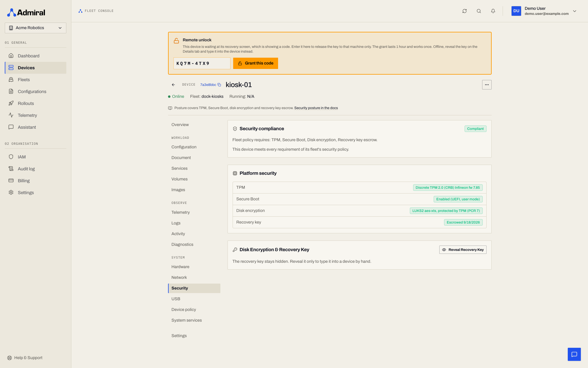Image resolution: width=588 pixels, height=368 pixels.
Task: Expand the Demo User account menu chevron
Action: point(575,11)
